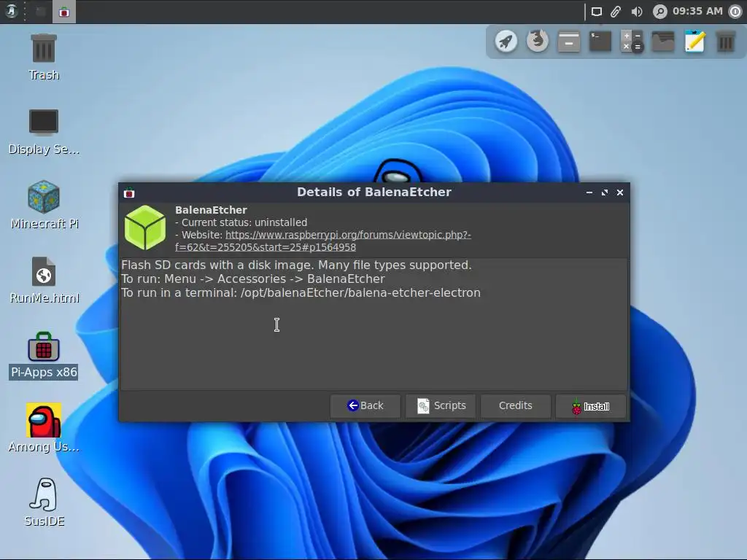The image size is (747, 560).
Task: Open the raspberrypi.org forum website link
Action: click(x=323, y=241)
